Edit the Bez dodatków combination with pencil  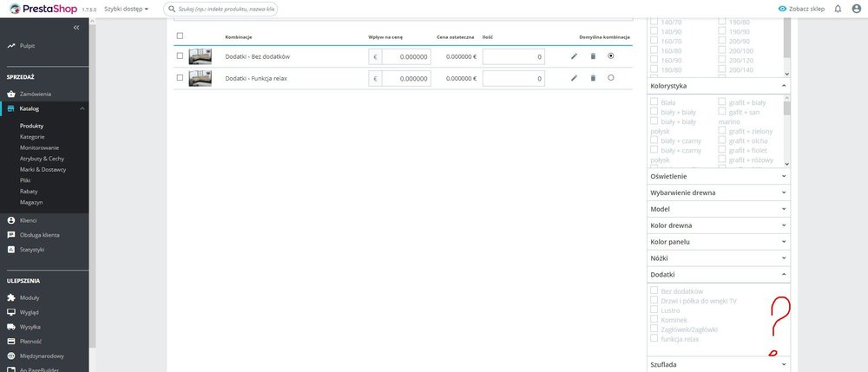574,55
